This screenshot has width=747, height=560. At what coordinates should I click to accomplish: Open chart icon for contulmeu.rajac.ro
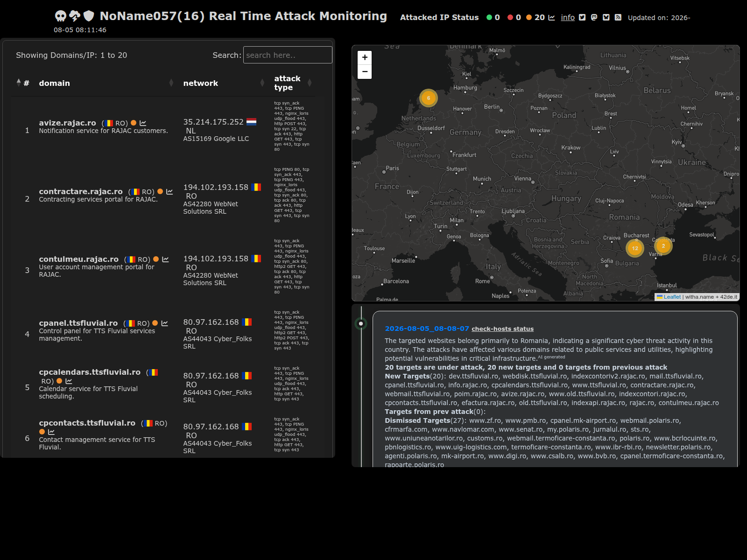[x=165, y=259]
